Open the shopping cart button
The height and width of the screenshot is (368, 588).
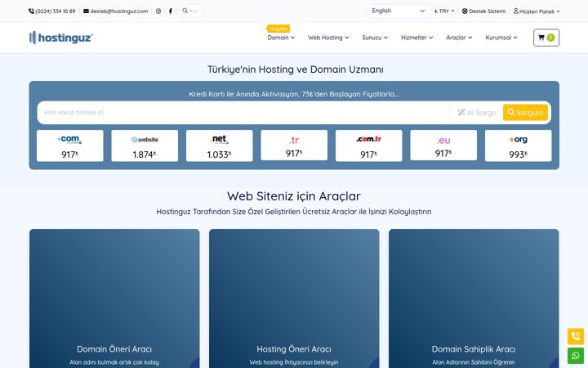pos(546,38)
